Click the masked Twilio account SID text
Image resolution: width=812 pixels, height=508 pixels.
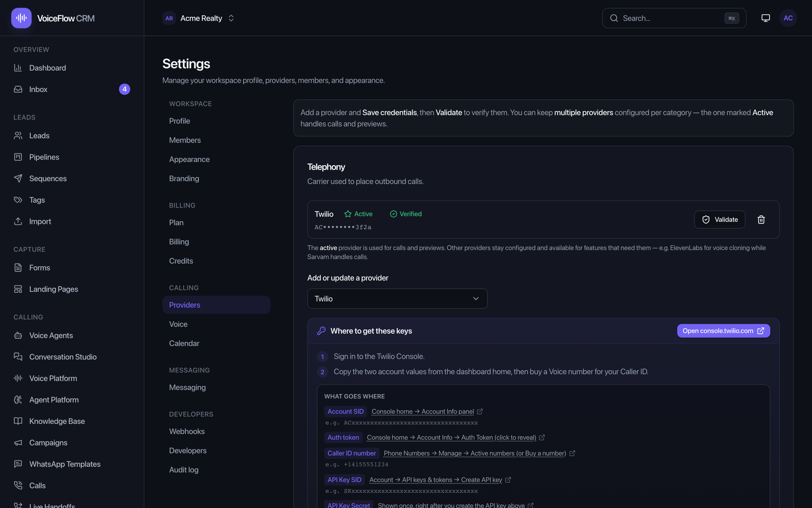[x=343, y=227]
